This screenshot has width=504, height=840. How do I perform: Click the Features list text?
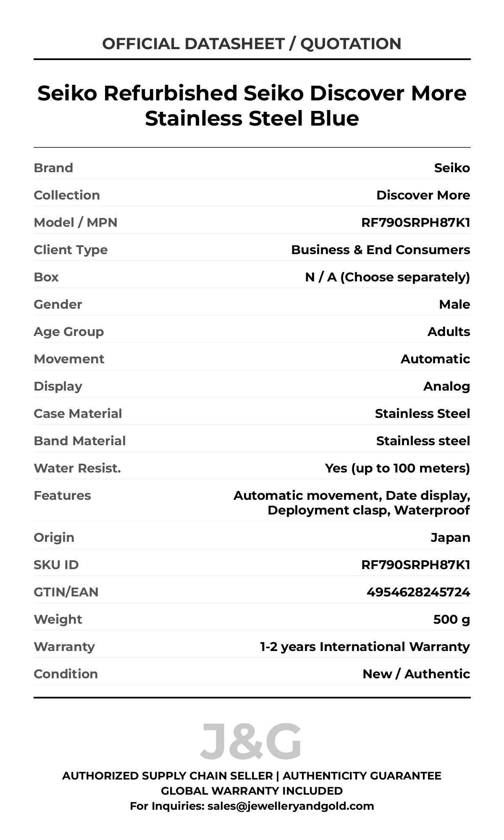[x=352, y=503]
